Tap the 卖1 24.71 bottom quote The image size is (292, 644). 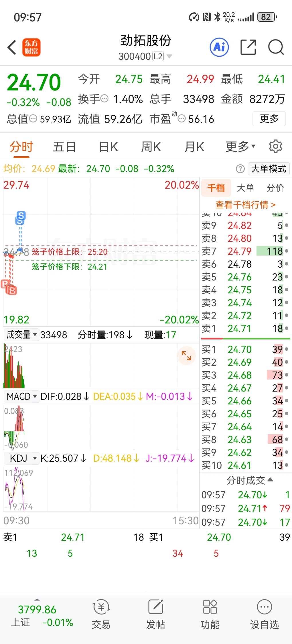(73, 537)
